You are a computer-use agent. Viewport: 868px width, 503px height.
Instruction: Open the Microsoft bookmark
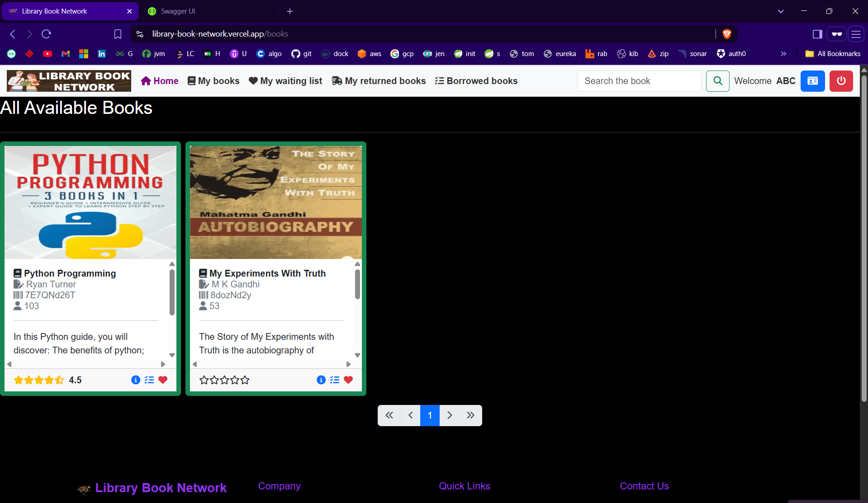[x=84, y=54]
